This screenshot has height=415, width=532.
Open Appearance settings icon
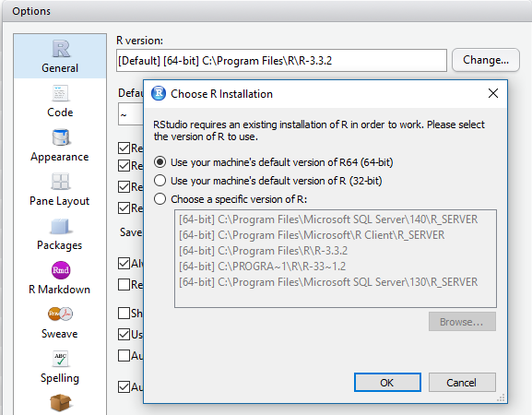pyautogui.click(x=61, y=137)
